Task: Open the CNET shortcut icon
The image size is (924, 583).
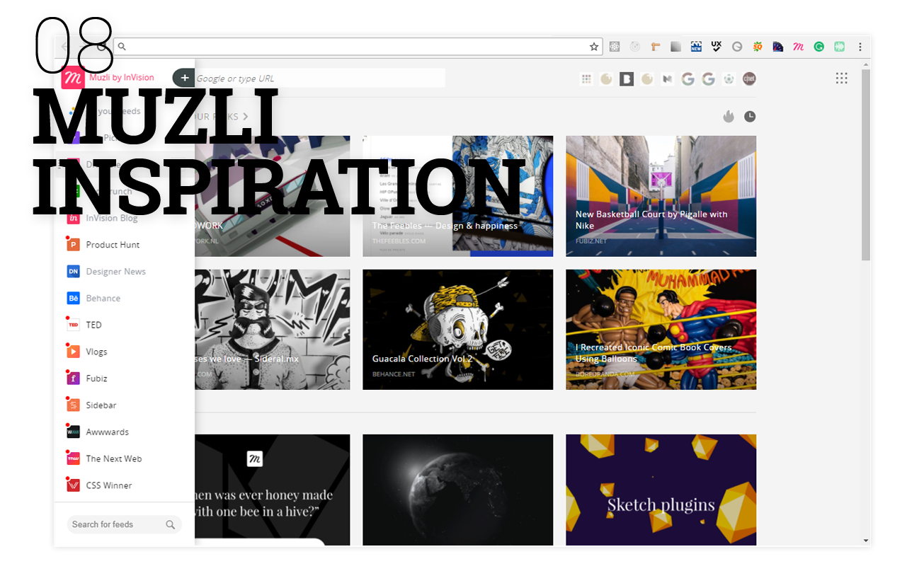Action: [749, 79]
